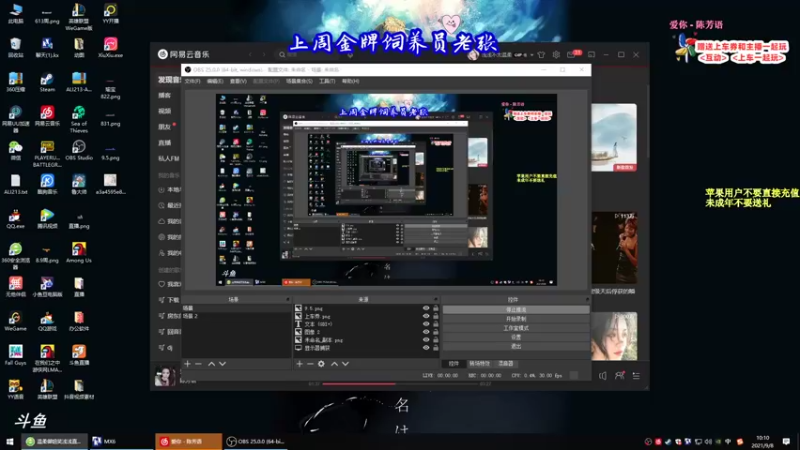Viewport: 800px width, 450px height.
Task: Open the Windows Start menu
Action: 10,441
